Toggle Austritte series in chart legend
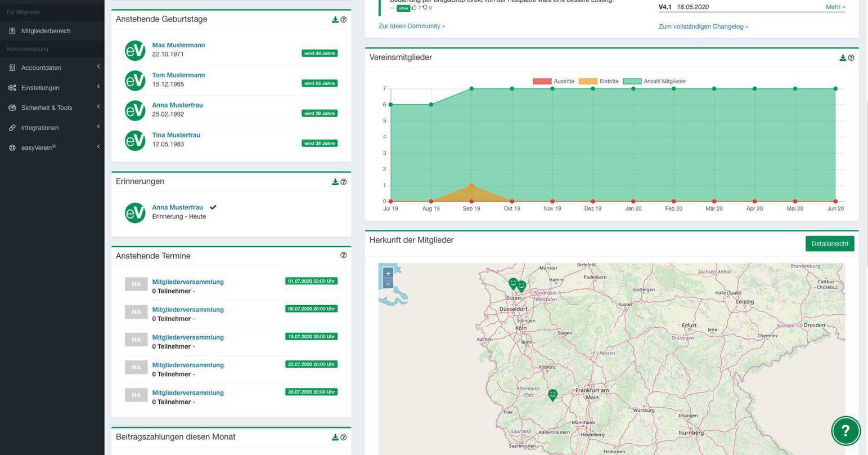This screenshot has height=455, width=868. [542, 82]
